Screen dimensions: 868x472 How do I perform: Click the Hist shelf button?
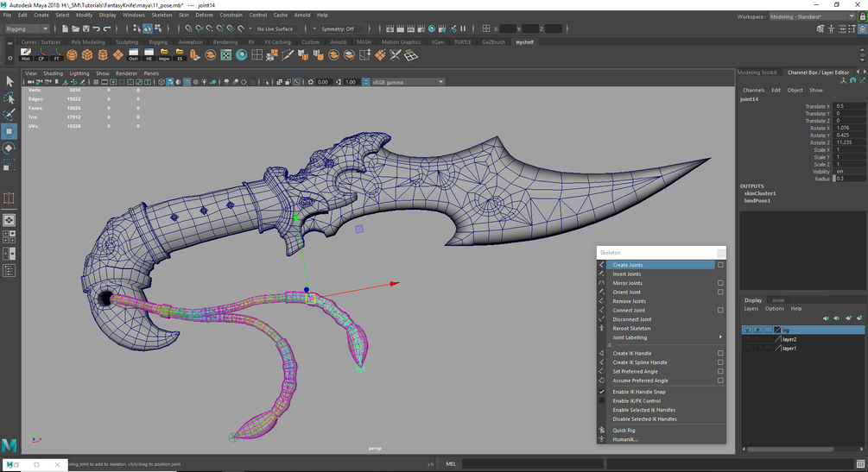click(25, 55)
